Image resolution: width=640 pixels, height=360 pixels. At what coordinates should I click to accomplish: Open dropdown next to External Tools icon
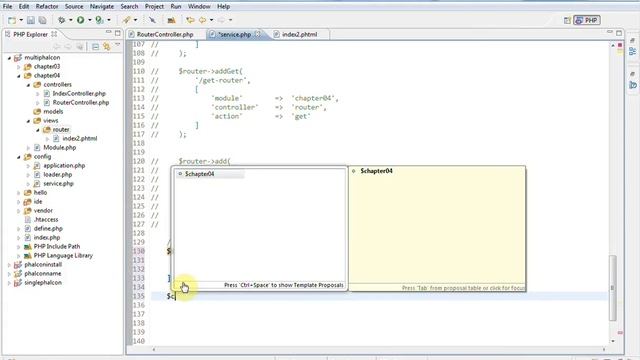point(109,20)
